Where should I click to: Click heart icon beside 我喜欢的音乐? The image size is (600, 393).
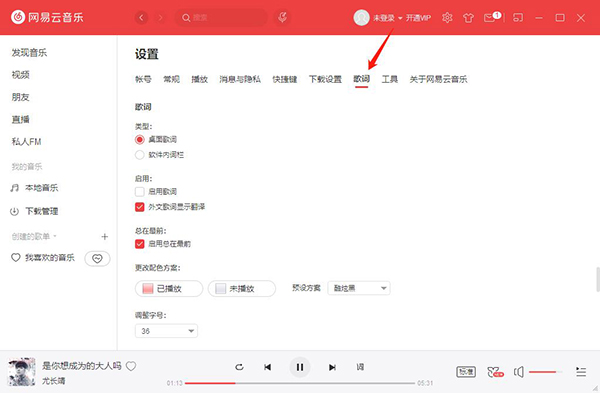click(15, 258)
